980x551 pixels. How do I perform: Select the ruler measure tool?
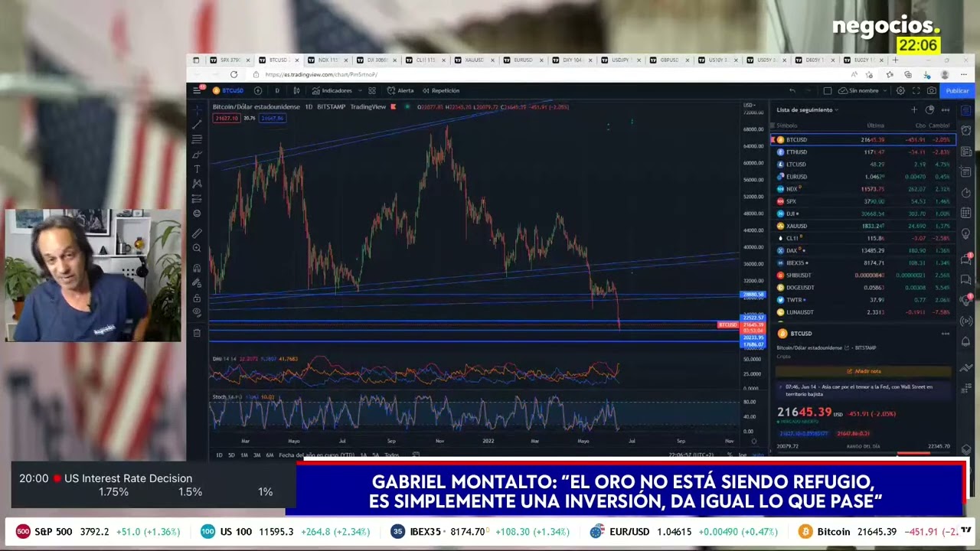(197, 233)
